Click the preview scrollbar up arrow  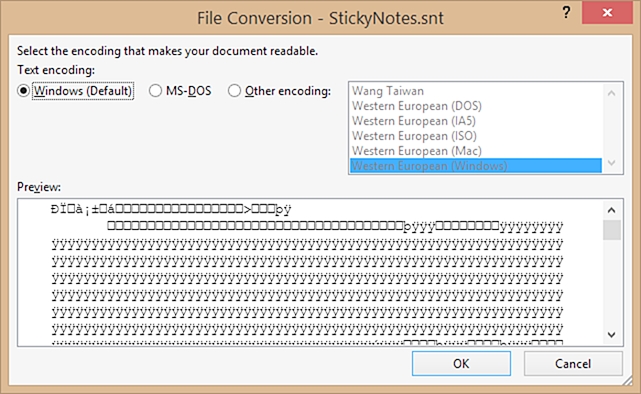(x=612, y=210)
